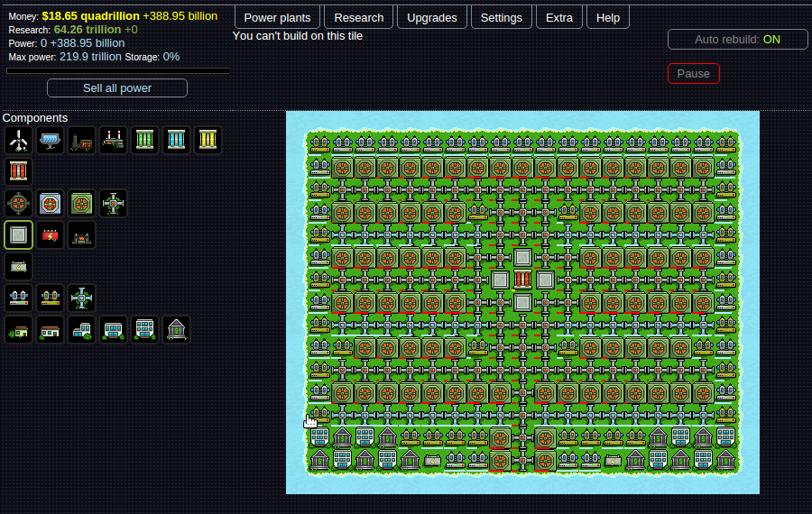Toggle Auto rebuild ON setting
Screen dimensions: 812x514
737,40
